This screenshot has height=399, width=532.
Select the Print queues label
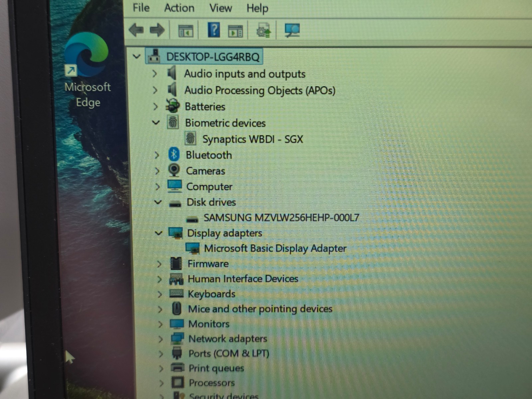pos(216,368)
